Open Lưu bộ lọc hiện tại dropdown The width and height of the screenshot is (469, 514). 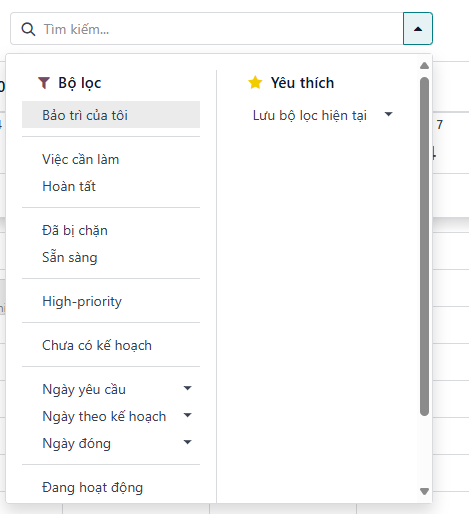322,115
